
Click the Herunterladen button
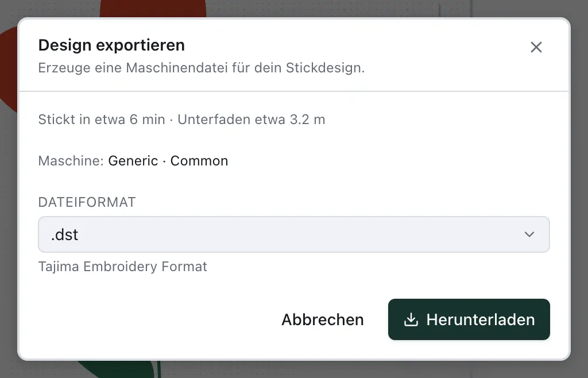(x=469, y=319)
